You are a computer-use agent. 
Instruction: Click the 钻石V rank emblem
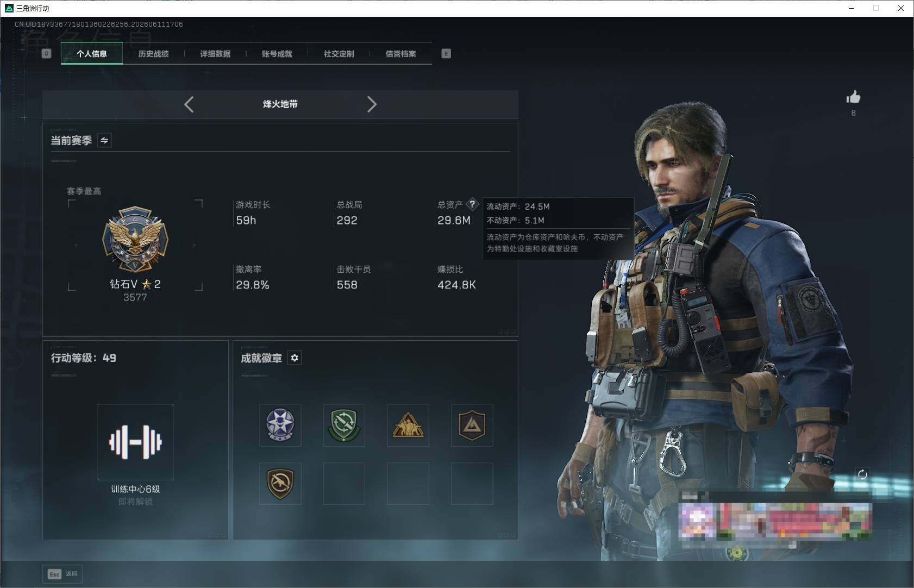pyautogui.click(x=135, y=239)
